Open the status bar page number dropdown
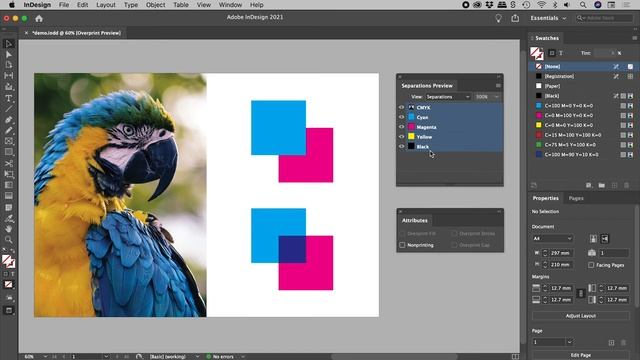 coord(106,356)
